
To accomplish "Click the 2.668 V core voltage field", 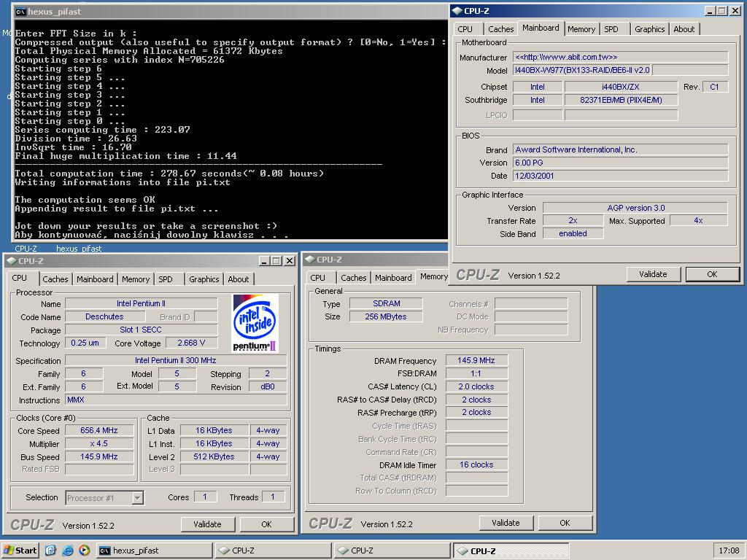I will [191, 343].
